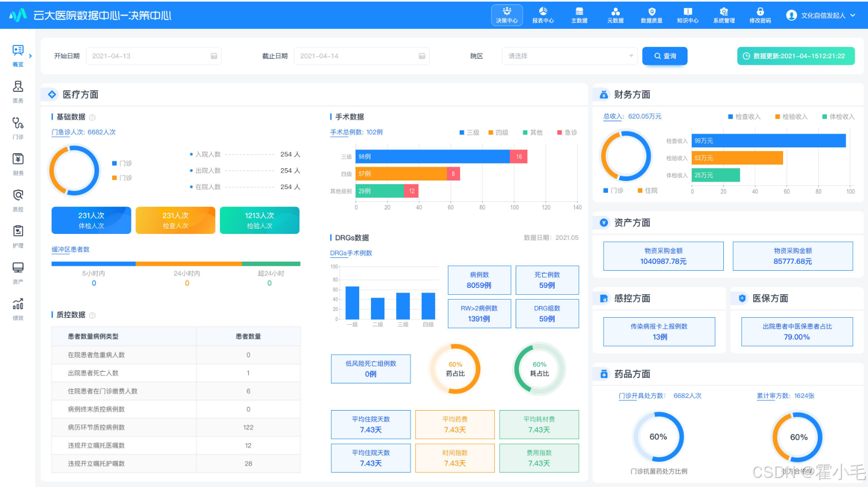The image size is (868, 487).
Task: Click the 耗占比 60% ring
Action: pos(539,369)
